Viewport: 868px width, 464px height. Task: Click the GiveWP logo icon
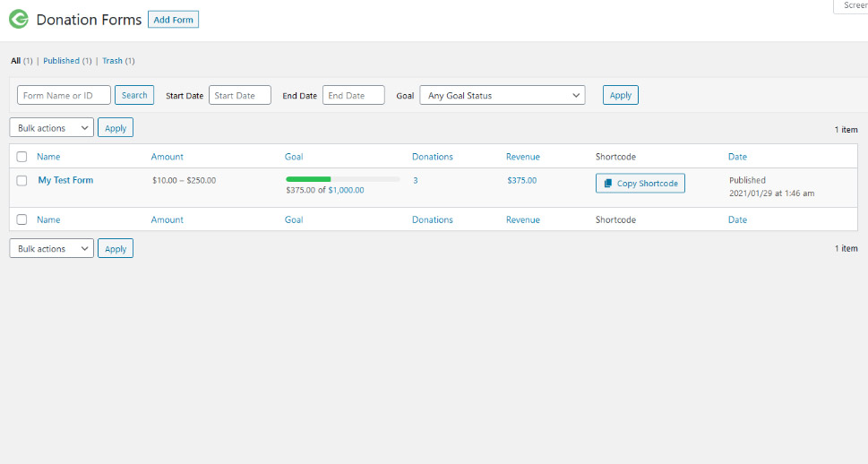19,20
